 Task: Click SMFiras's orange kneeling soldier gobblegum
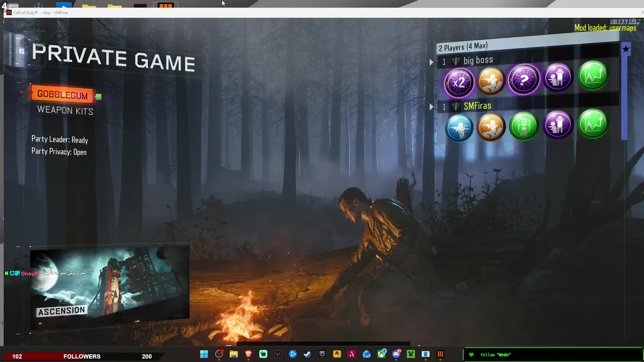pyautogui.click(x=491, y=127)
